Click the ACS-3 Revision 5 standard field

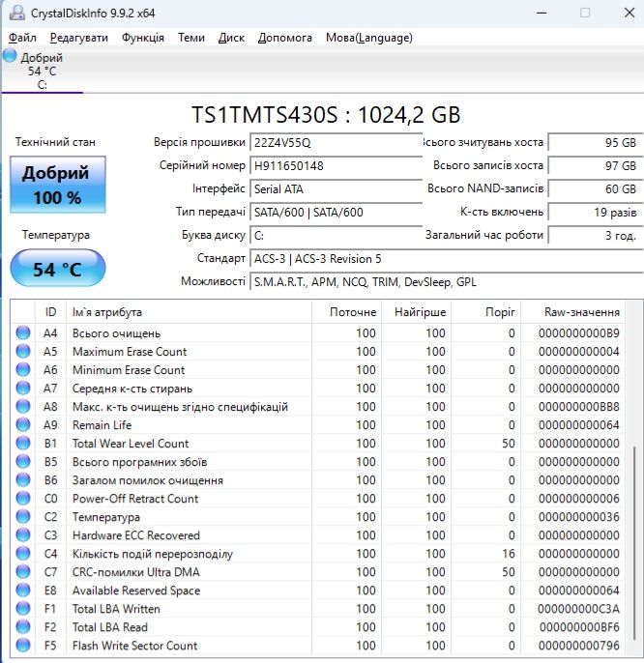[447, 259]
